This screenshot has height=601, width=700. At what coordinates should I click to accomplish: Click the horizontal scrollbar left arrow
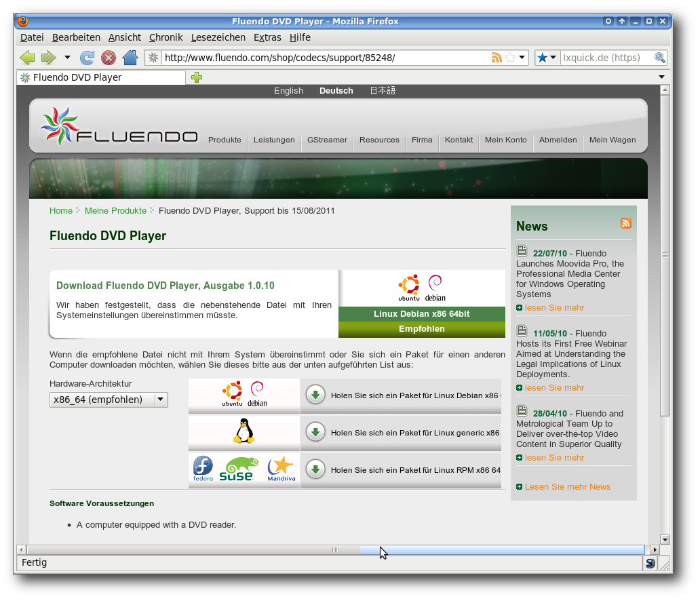[x=21, y=549]
